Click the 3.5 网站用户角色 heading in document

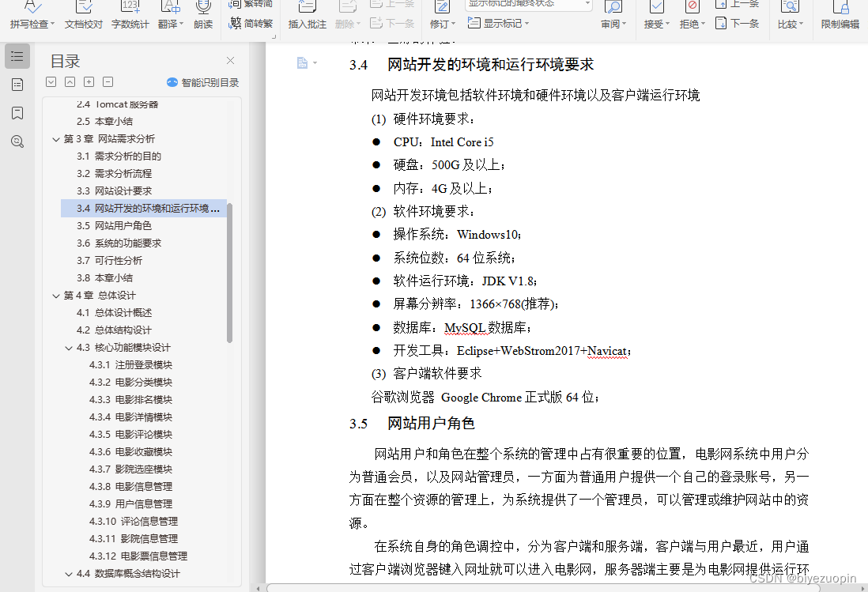tap(412, 424)
